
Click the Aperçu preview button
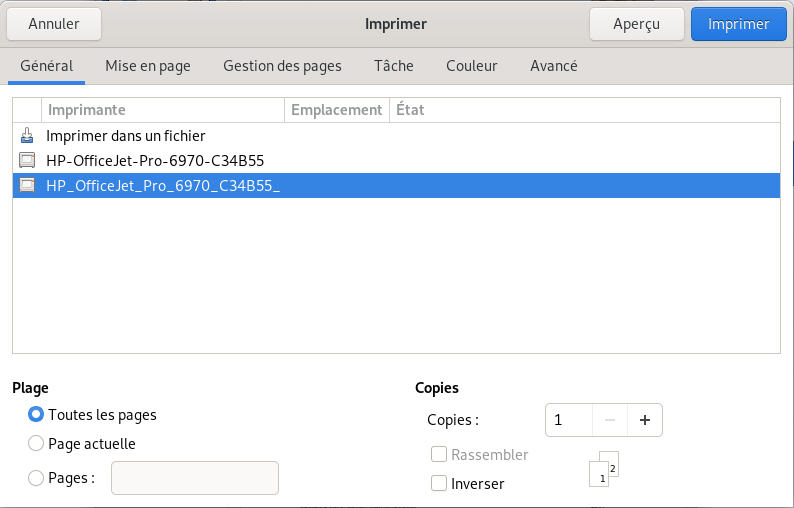point(636,24)
